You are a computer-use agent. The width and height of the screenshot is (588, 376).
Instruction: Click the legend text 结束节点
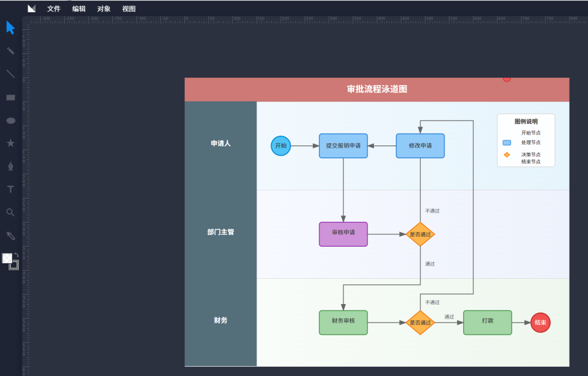pyautogui.click(x=531, y=162)
